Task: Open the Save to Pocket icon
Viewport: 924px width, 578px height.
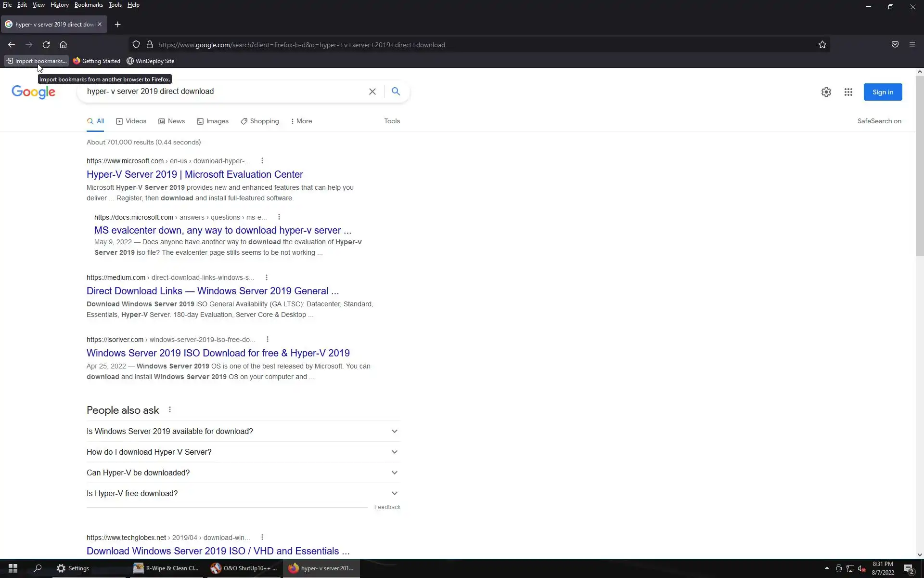Action: pos(895,45)
